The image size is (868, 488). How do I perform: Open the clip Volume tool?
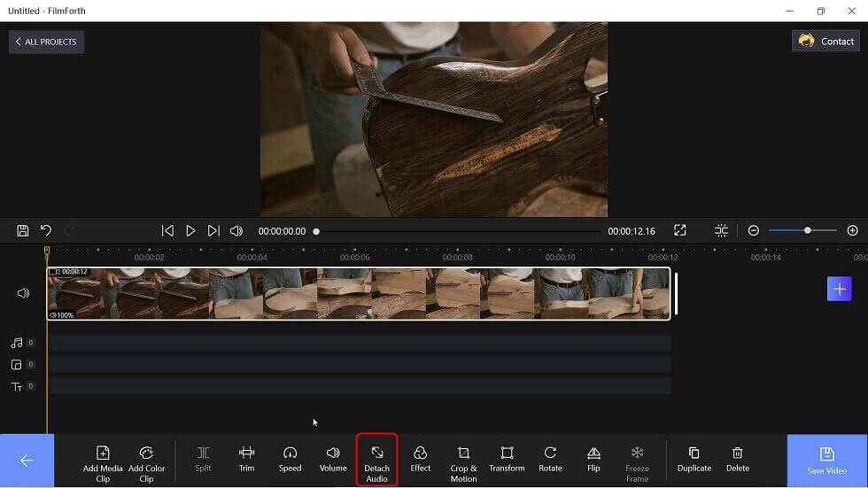(333, 460)
